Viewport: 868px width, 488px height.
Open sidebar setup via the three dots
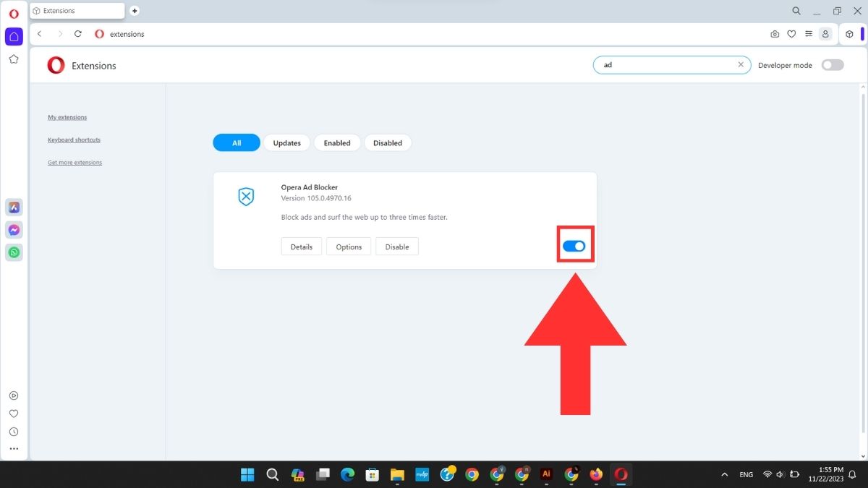(x=14, y=449)
